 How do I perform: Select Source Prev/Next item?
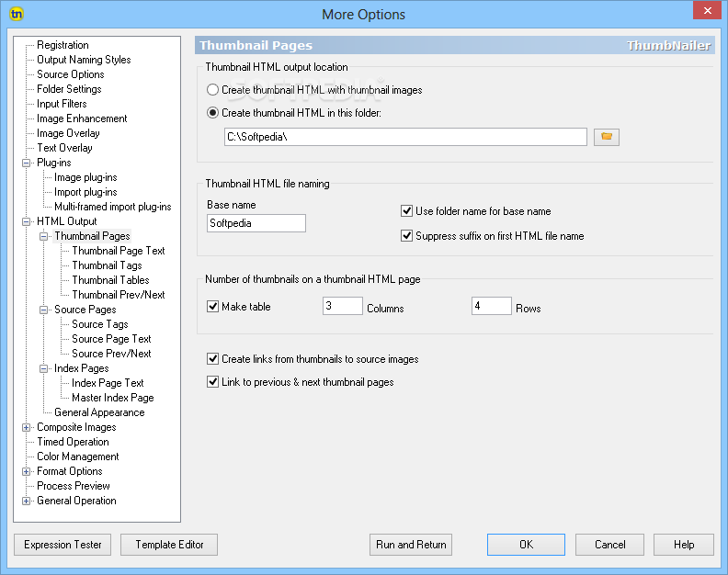tap(111, 354)
